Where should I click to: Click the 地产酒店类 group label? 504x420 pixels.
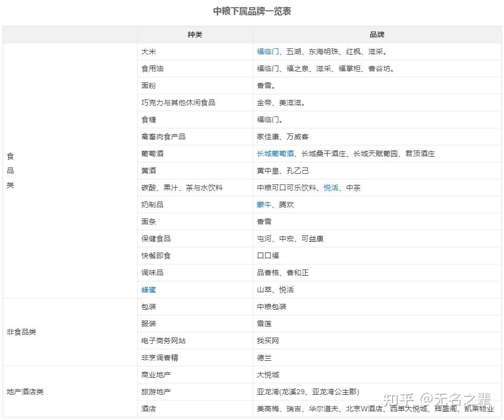(25, 392)
